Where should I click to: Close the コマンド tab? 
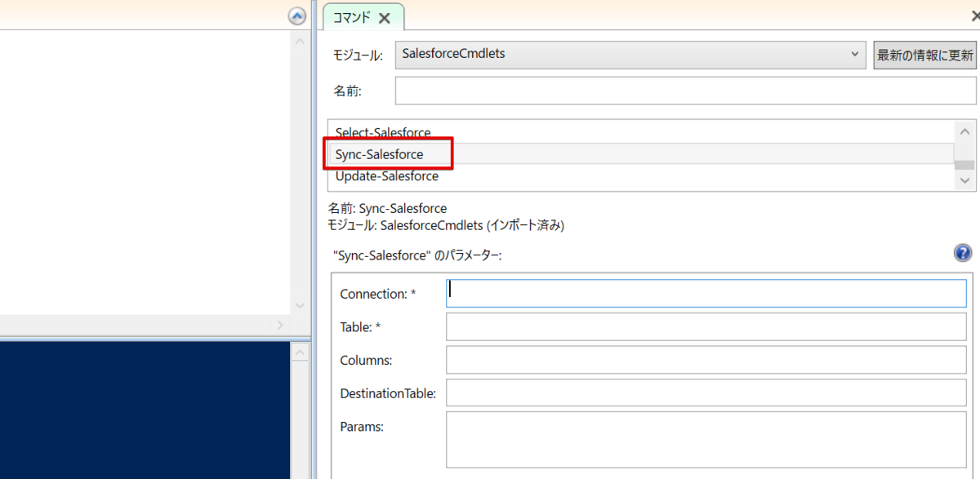pos(385,18)
